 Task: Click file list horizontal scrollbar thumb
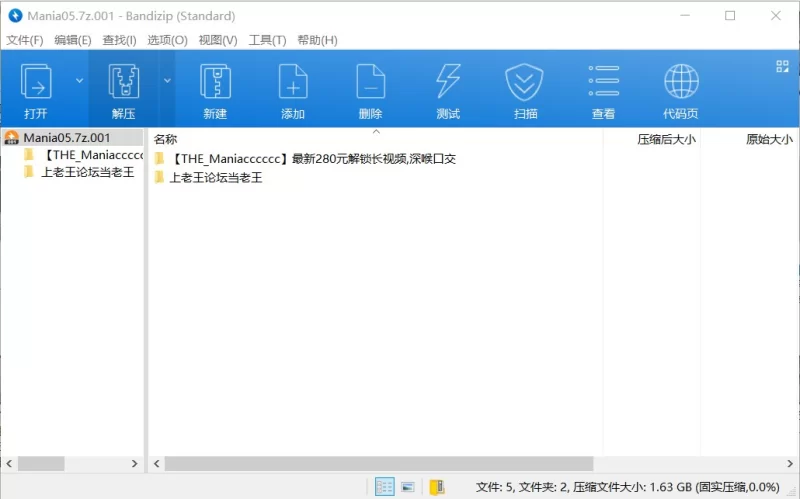379,463
